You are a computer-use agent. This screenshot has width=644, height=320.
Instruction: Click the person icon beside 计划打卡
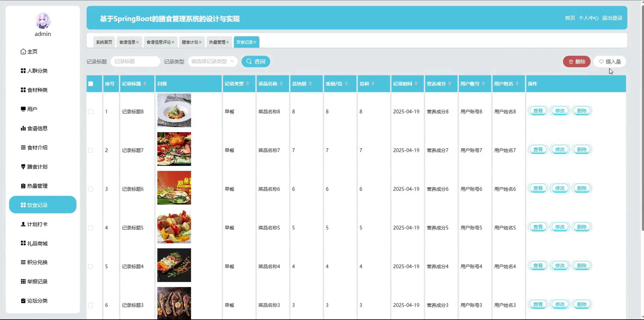point(23,224)
